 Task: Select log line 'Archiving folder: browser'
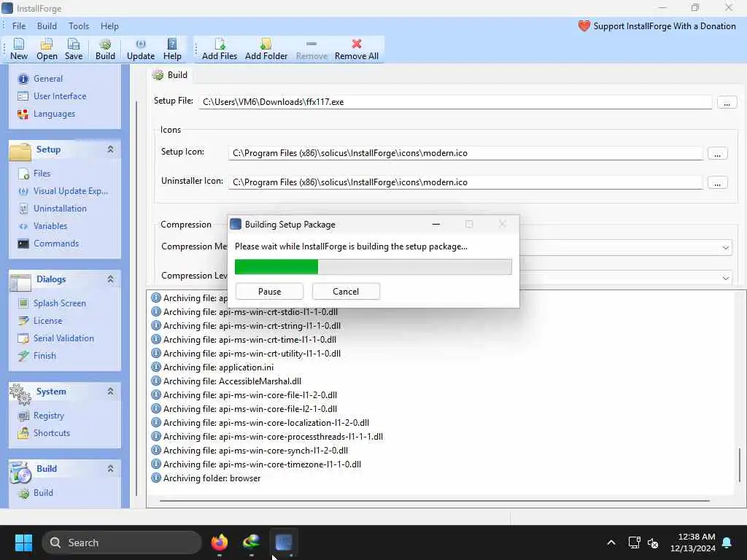point(206,478)
